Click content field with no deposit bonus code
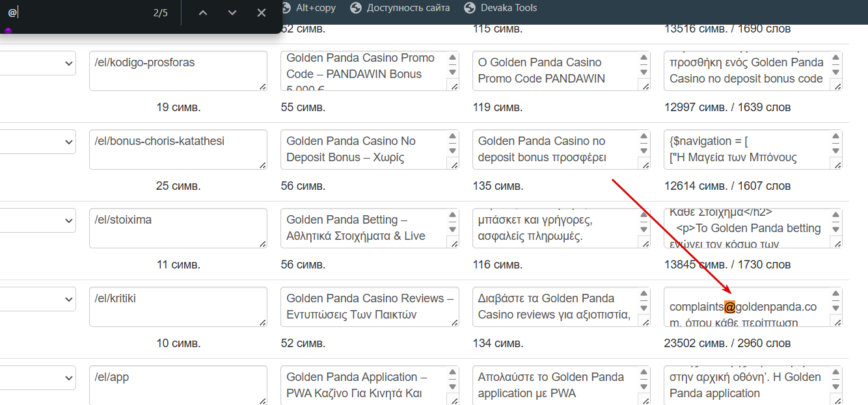The image size is (868, 405). (753, 71)
